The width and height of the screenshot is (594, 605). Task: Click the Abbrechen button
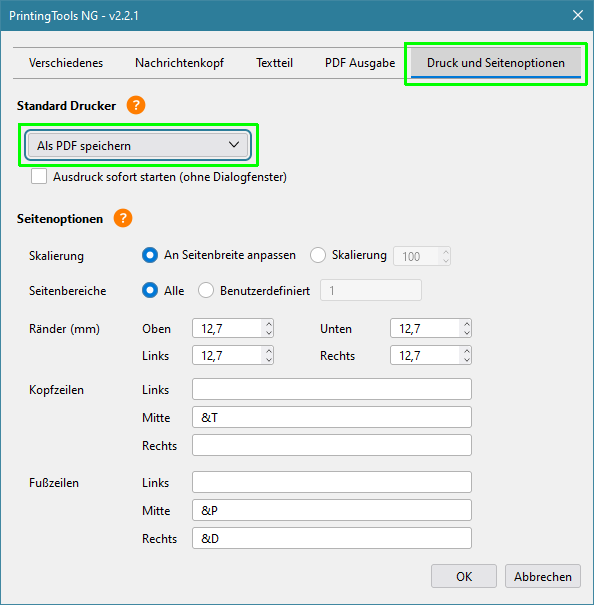[x=542, y=576]
